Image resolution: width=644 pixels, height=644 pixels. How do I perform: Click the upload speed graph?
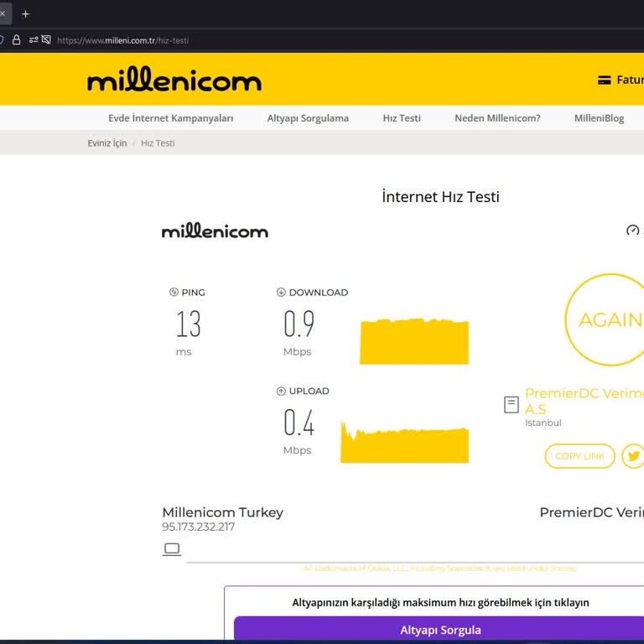[404, 442]
